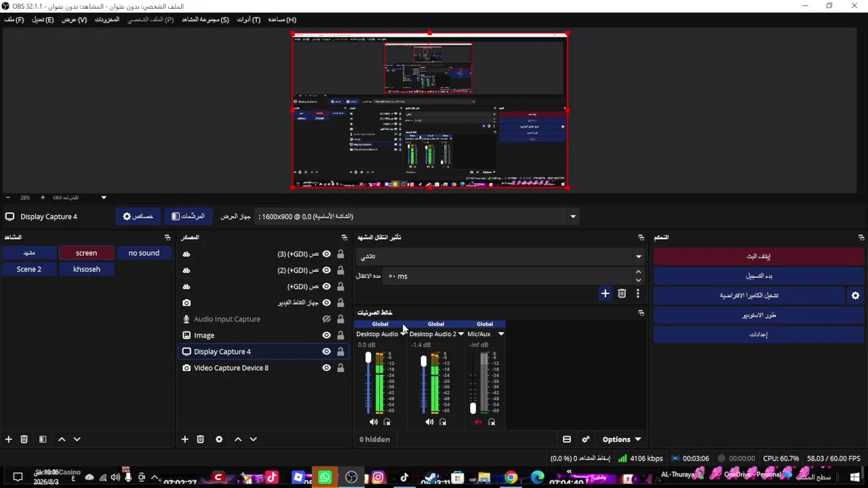Screen dimensions: 868x488
Task: Increase the transition duration with up arrow
Action: tap(638, 272)
